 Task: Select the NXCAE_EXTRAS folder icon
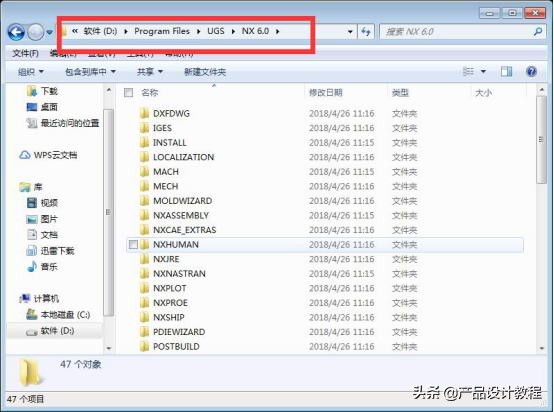[x=144, y=230]
